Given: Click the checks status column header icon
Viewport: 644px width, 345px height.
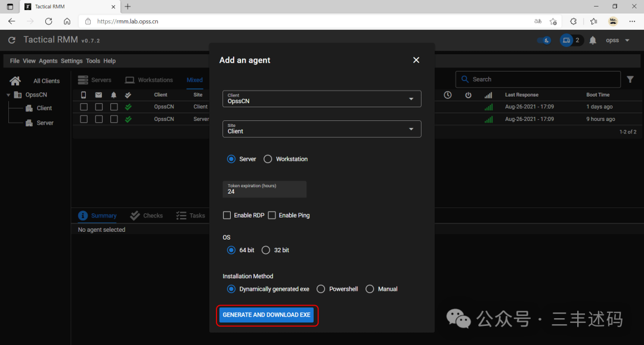Looking at the screenshot, I should tap(128, 95).
